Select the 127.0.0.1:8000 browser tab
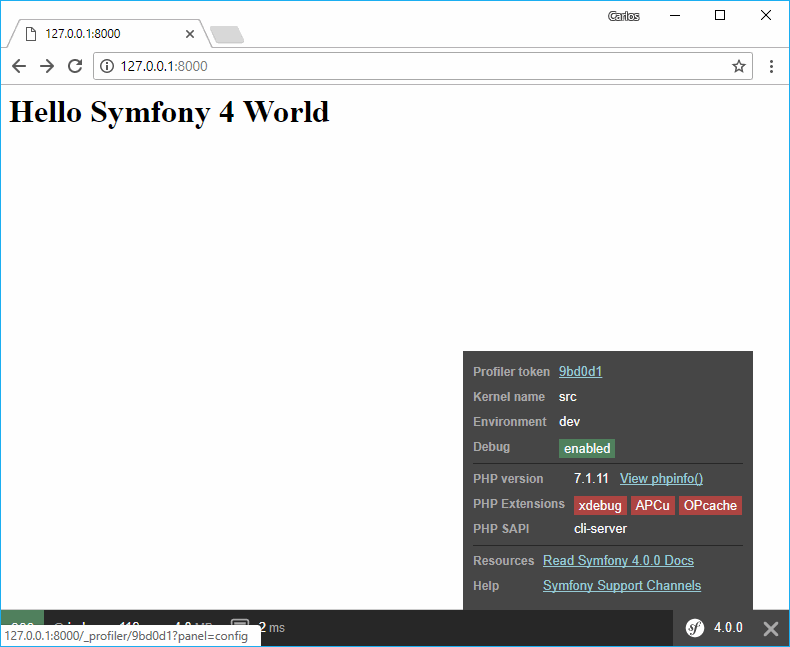The width and height of the screenshot is (790, 647). [x=108, y=34]
